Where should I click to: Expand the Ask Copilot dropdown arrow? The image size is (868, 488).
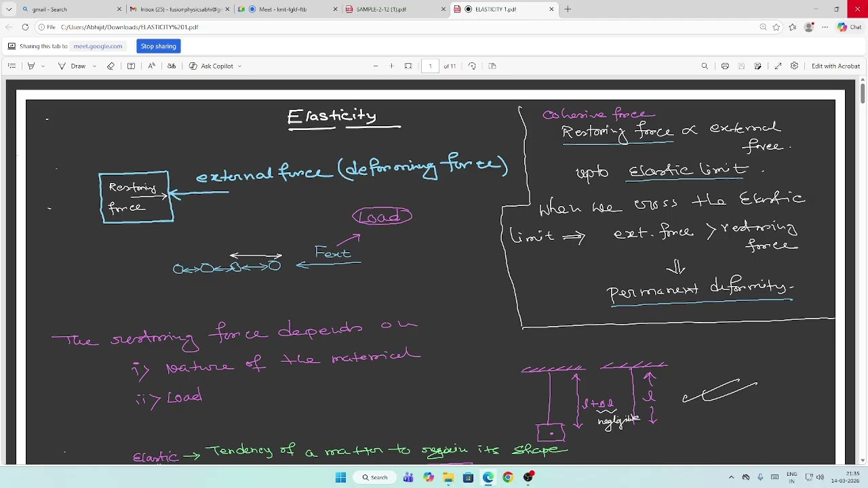pos(240,66)
